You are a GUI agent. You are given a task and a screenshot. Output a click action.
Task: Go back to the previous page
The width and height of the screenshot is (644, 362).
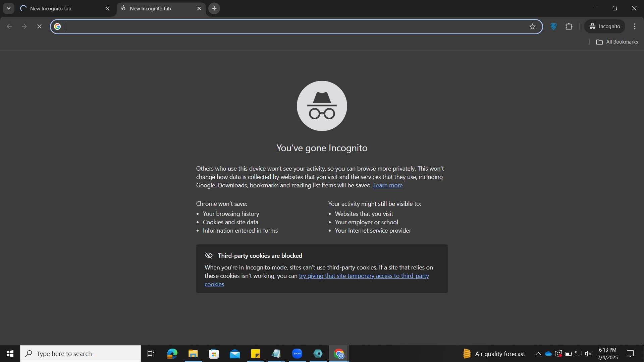pos(9,26)
